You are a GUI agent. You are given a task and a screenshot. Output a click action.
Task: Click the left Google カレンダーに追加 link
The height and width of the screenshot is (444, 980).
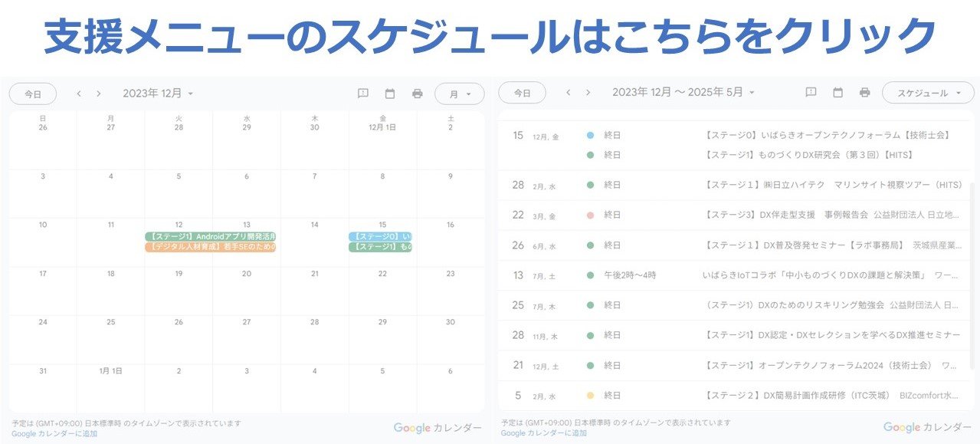click(x=54, y=434)
